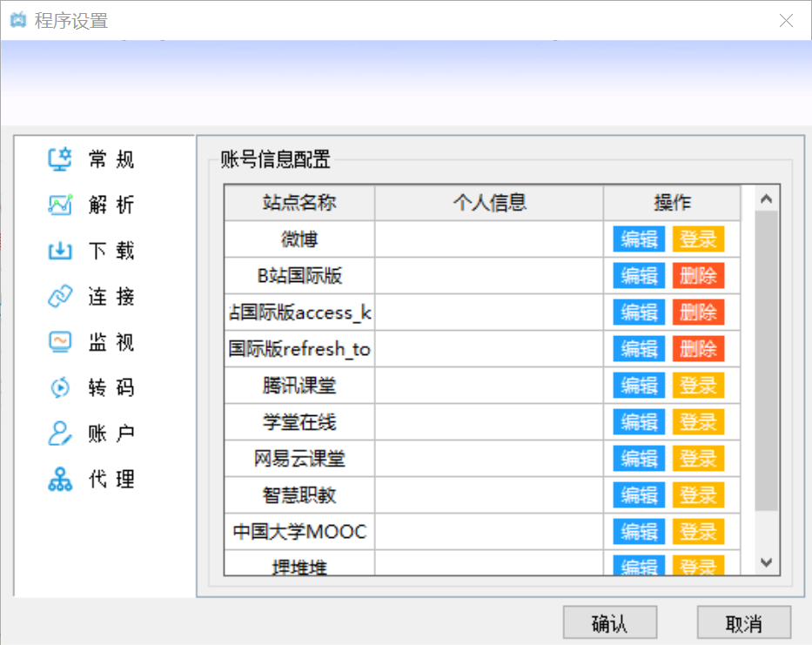This screenshot has height=645, width=812.
Task: Switch to the 连接 tab label
Action: (x=111, y=296)
